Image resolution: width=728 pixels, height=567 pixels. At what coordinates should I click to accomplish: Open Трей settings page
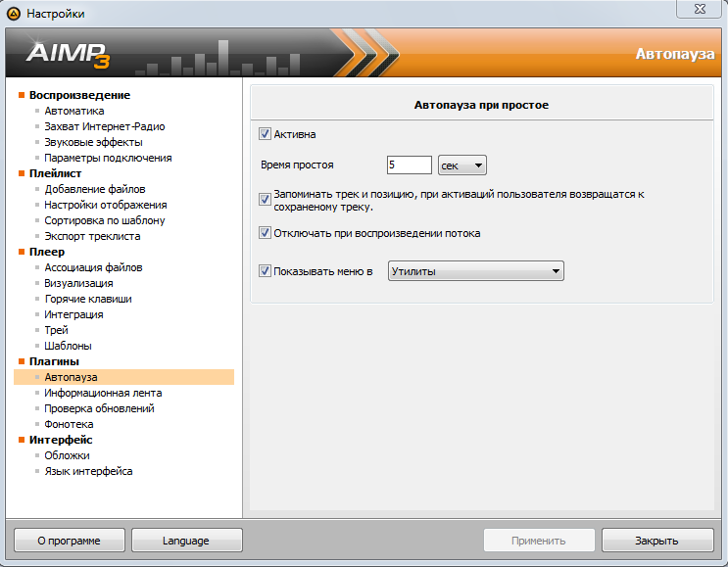pos(56,330)
